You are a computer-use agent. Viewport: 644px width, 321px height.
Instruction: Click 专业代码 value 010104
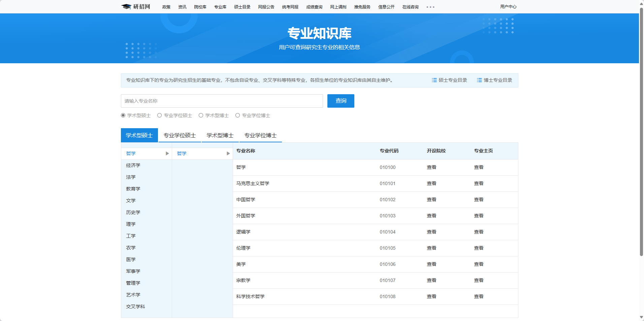(388, 232)
